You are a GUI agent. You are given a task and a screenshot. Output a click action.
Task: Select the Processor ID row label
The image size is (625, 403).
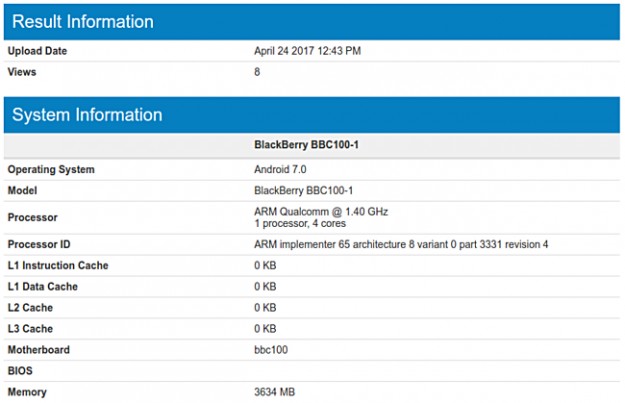click(41, 245)
